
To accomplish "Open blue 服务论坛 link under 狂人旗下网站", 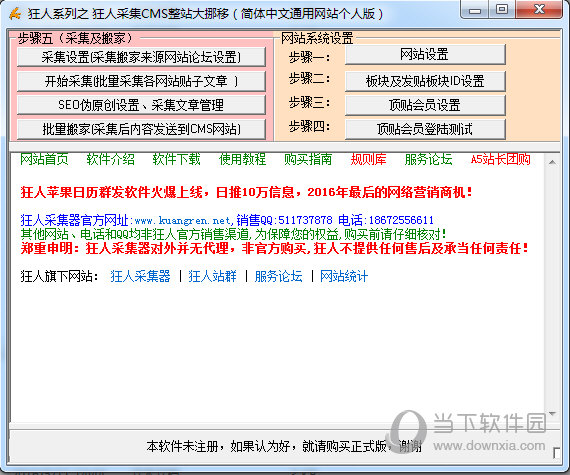I will pyautogui.click(x=278, y=276).
